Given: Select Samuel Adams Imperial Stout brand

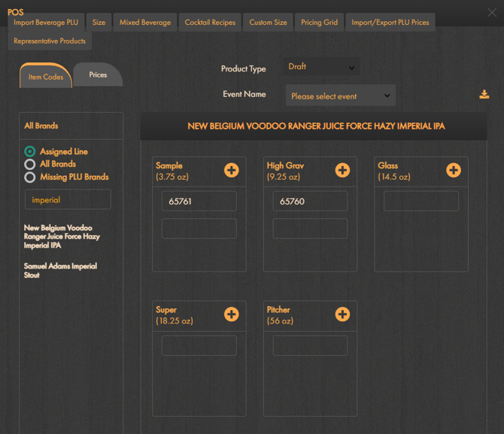Looking at the screenshot, I should [60, 270].
